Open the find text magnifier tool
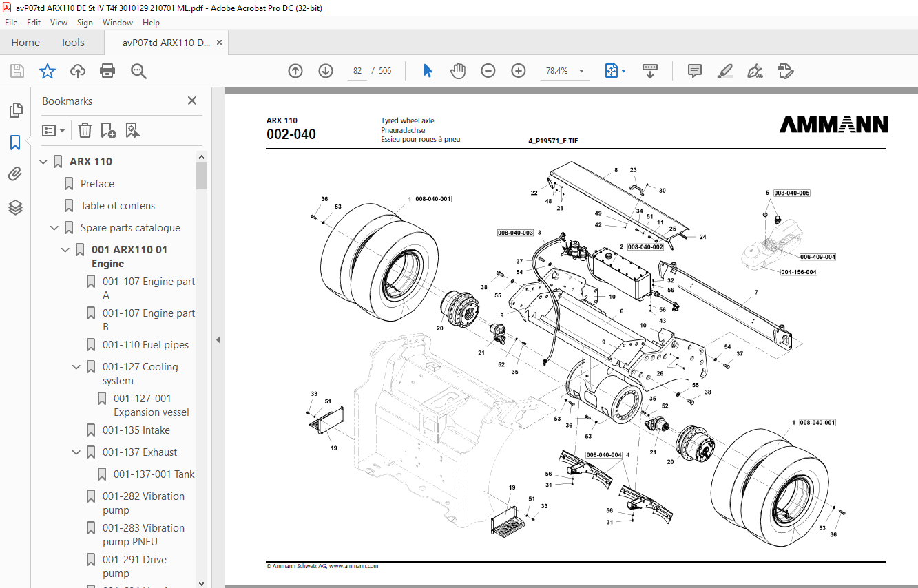 tap(138, 71)
